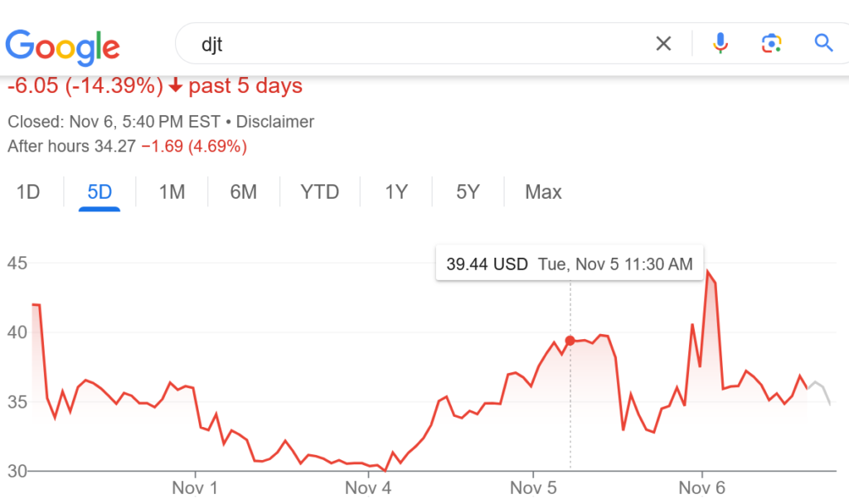Open Google Lens image search
Image resolution: width=849 pixels, height=504 pixels.
pyautogui.click(x=772, y=44)
